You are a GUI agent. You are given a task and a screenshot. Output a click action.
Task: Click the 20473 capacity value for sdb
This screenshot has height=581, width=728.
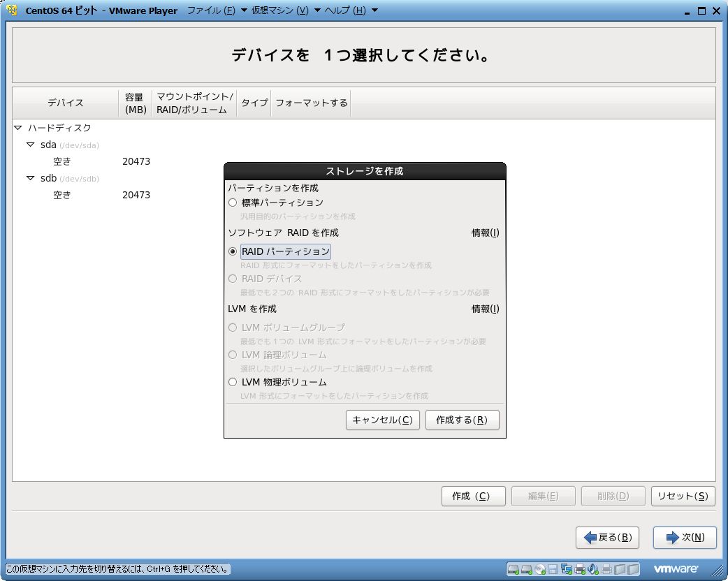[136, 195]
